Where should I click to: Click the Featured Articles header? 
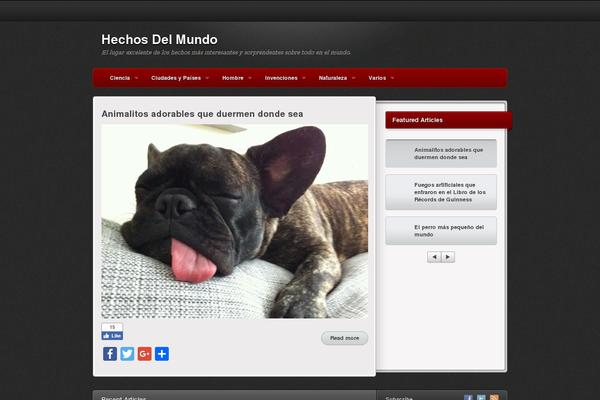pyautogui.click(x=448, y=120)
